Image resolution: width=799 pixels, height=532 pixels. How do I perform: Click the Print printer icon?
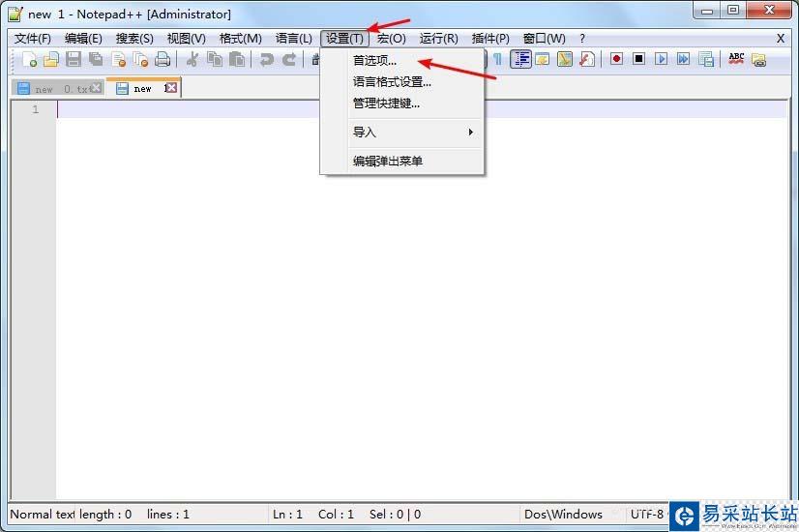(x=163, y=60)
